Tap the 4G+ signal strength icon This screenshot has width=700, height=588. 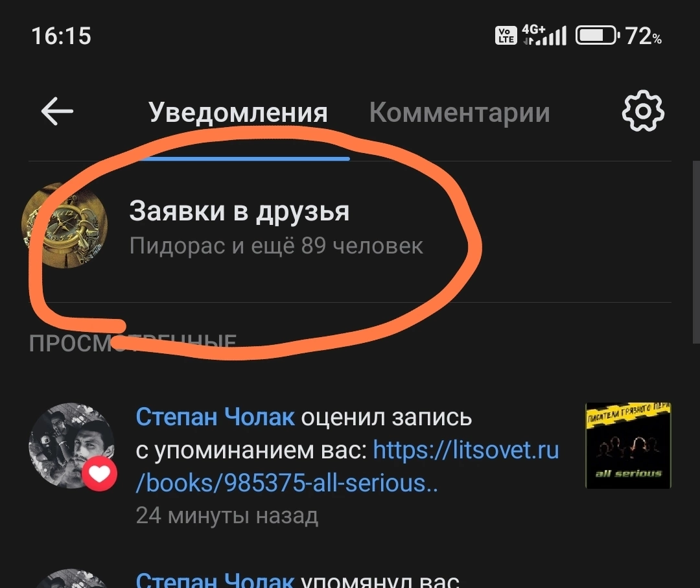coord(544,35)
